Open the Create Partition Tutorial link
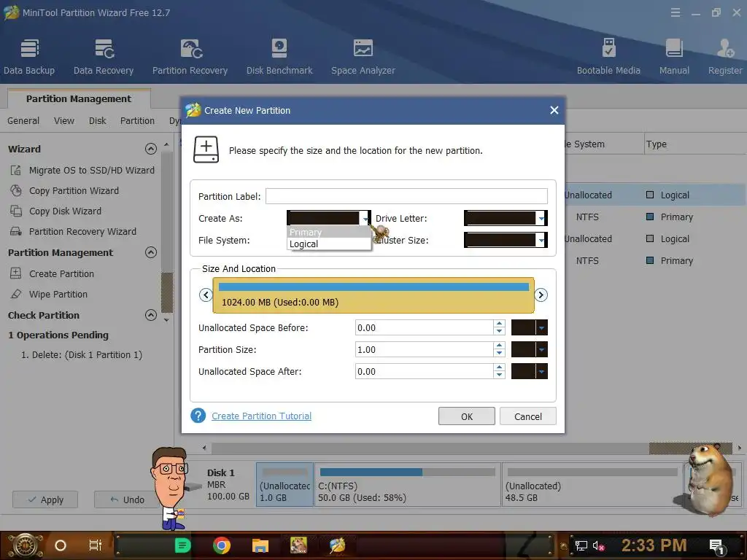This screenshot has width=747, height=560. [x=262, y=416]
